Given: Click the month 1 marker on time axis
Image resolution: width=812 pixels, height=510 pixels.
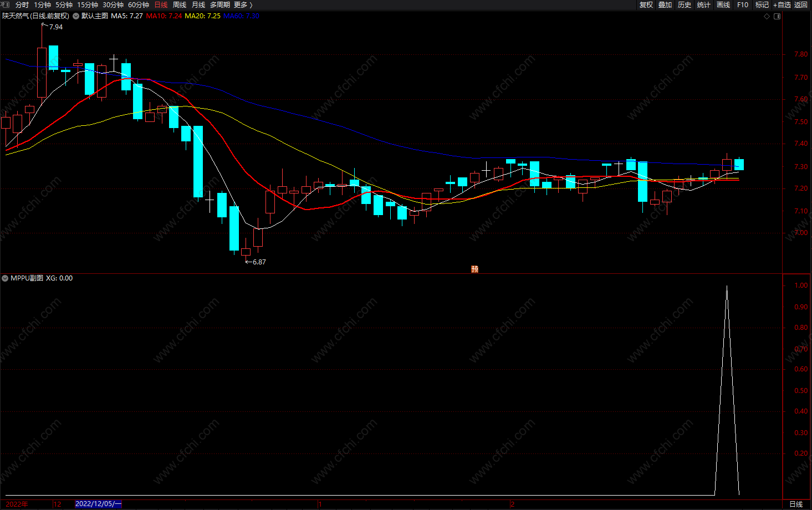Looking at the screenshot, I should pyautogui.click(x=320, y=504).
